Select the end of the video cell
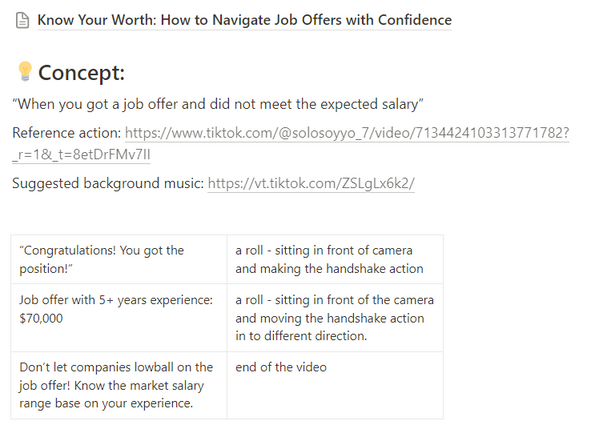Image resolution: width=591 pixels, height=429 pixels. (x=335, y=385)
